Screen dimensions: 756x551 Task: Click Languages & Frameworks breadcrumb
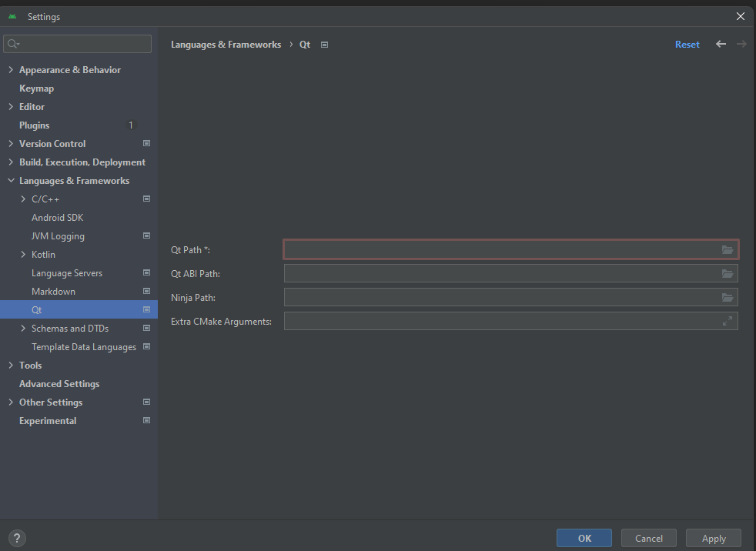[226, 45]
